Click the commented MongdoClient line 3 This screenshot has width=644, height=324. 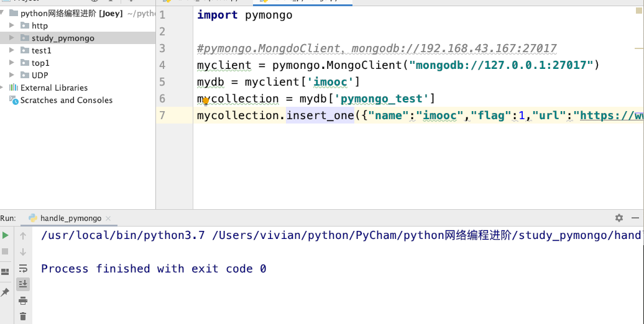[377, 48]
